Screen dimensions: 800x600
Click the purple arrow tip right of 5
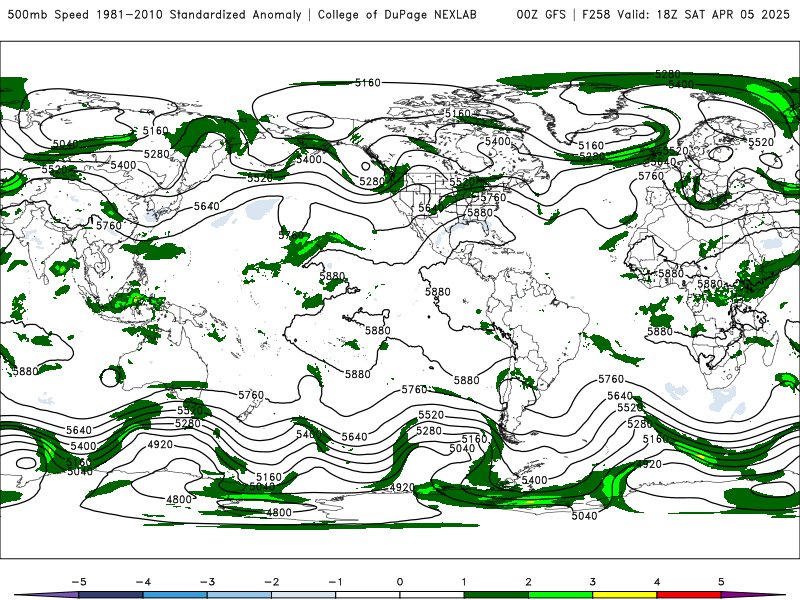point(753,595)
